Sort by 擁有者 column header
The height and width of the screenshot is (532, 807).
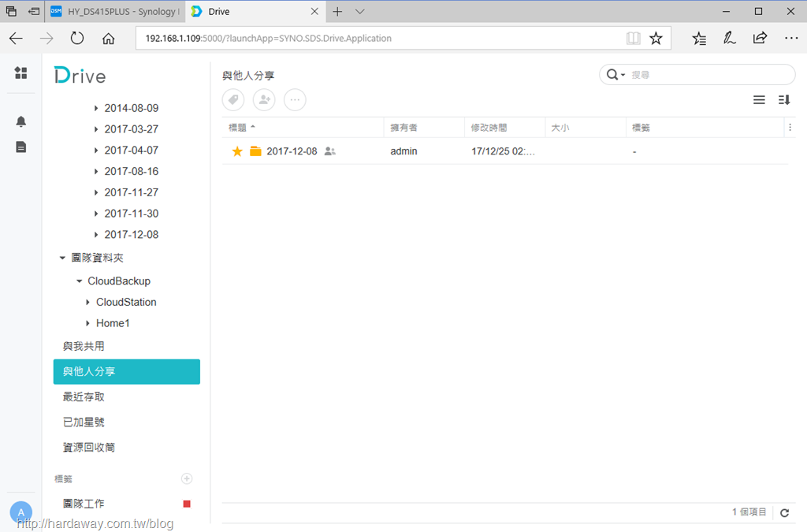click(424, 128)
